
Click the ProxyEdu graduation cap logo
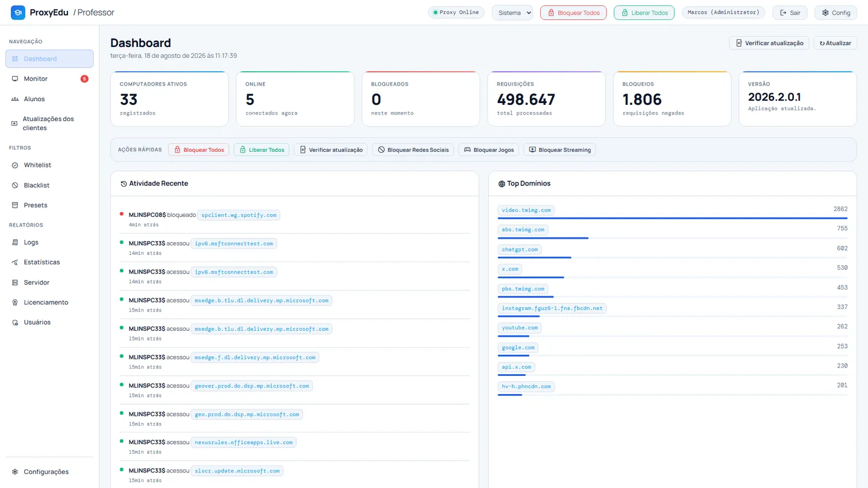[x=18, y=12]
